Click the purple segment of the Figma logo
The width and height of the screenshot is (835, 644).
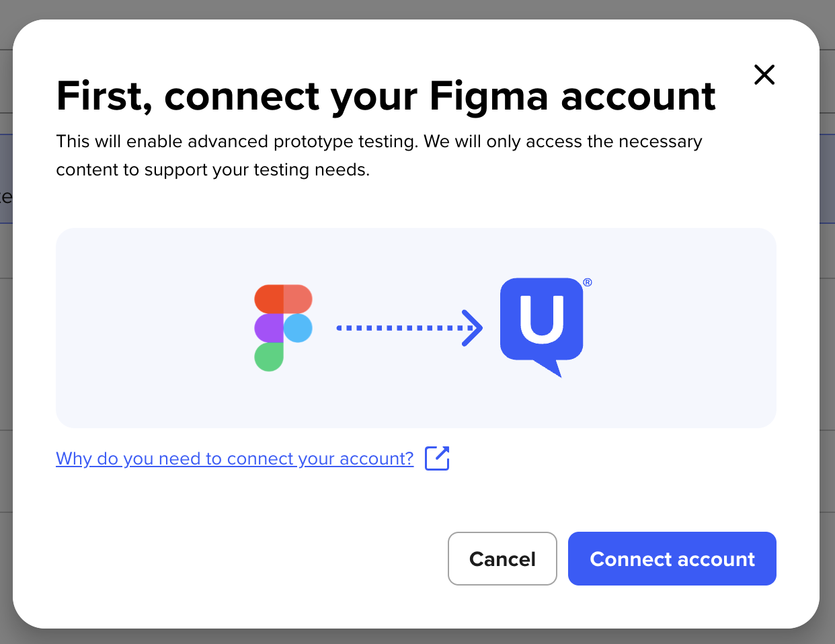pyautogui.click(x=269, y=328)
